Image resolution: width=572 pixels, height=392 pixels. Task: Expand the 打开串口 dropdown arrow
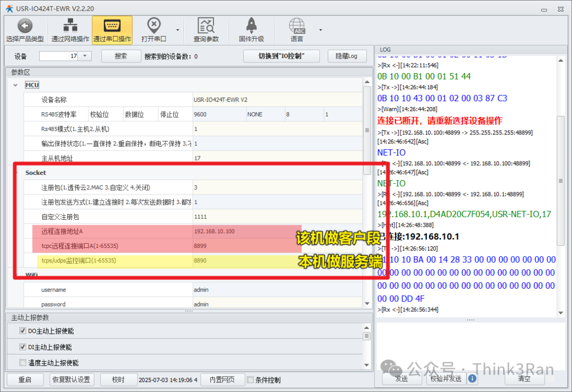coord(177,30)
